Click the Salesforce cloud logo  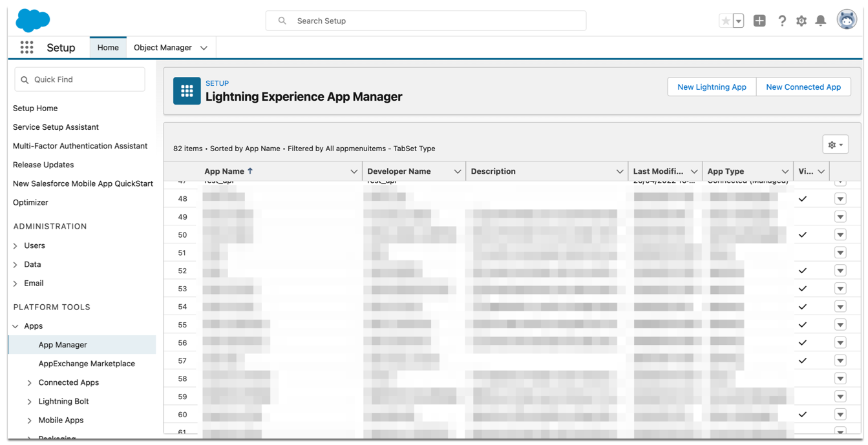coord(32,21)
